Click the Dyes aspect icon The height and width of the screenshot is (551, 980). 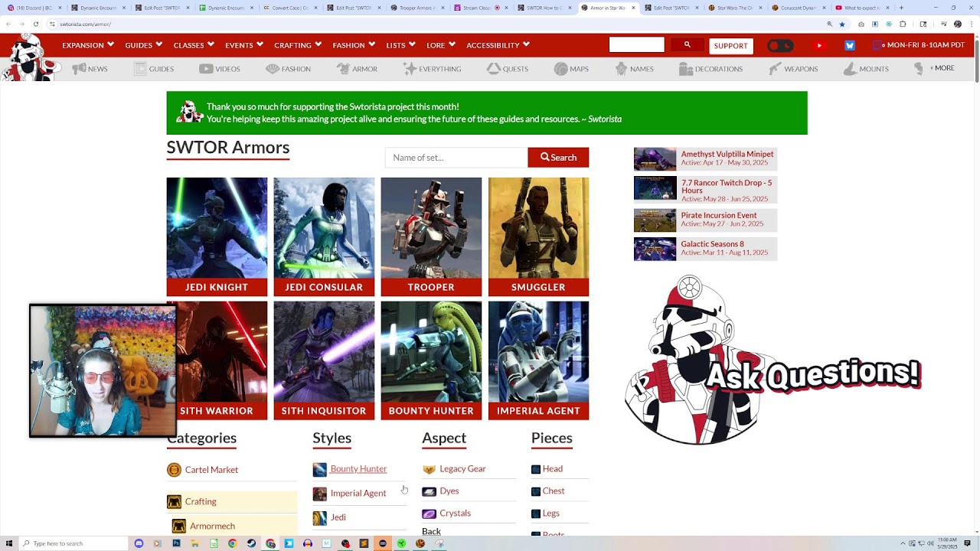(x=429, y=491)
